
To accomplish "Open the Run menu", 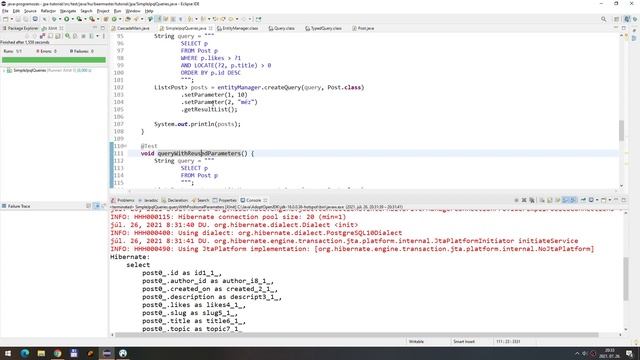I will pyautogui.click(x=117, y=11).
